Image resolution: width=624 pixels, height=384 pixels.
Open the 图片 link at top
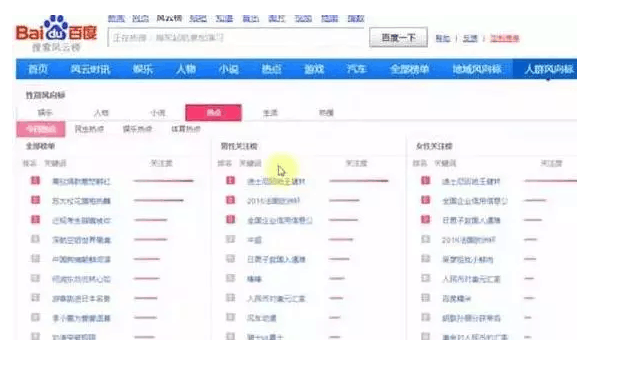click(277, 18)
